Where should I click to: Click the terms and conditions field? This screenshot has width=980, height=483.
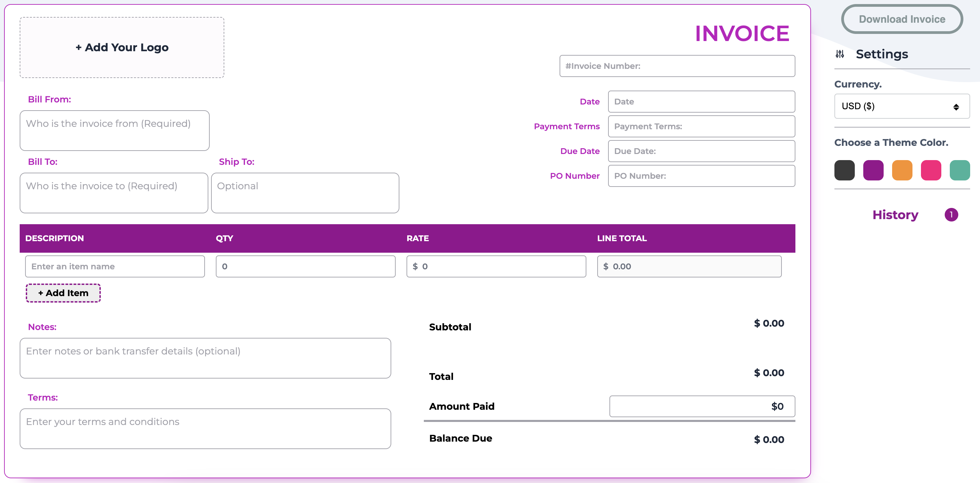(x=205, y=429)
